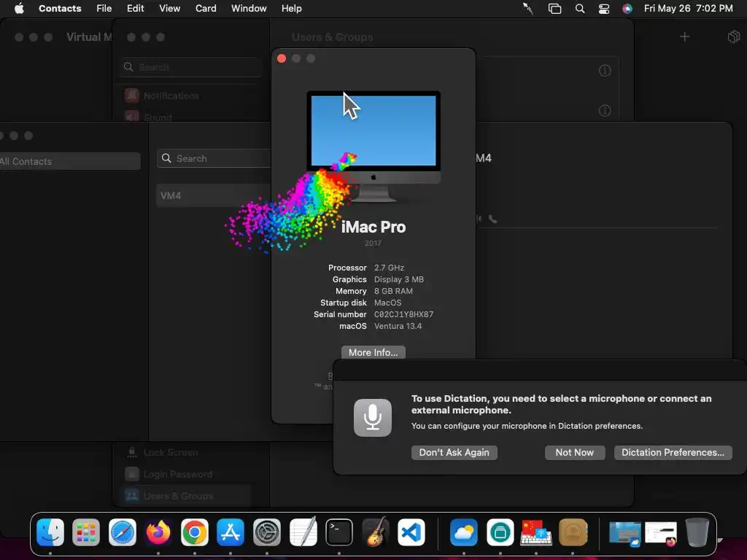Open the teal window app dock icon
This screenshot has width=747, height=560.
500,532
